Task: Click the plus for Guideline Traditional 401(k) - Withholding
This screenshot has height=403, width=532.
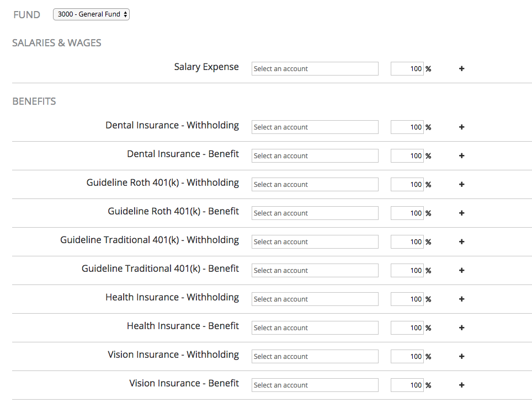Action: point(461,241)
